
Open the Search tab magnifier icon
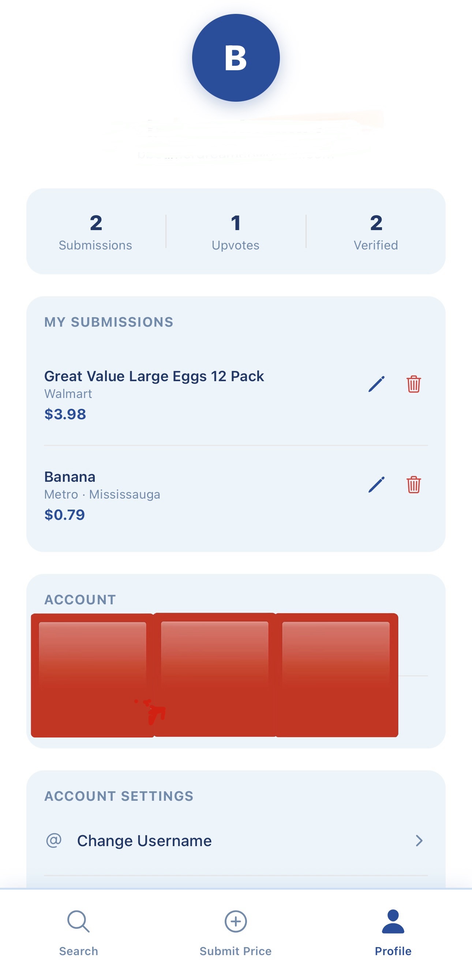pos(78,921)
